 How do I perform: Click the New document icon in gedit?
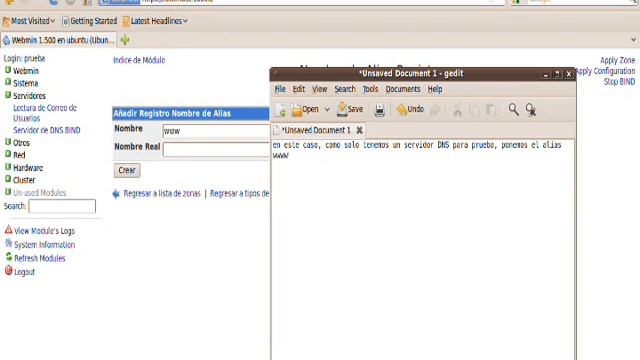pos(280,110)
